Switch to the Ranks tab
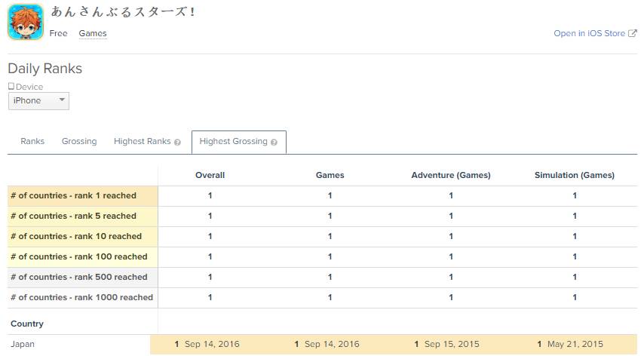Viewport: 644px width, 356px height. (32, 141)
